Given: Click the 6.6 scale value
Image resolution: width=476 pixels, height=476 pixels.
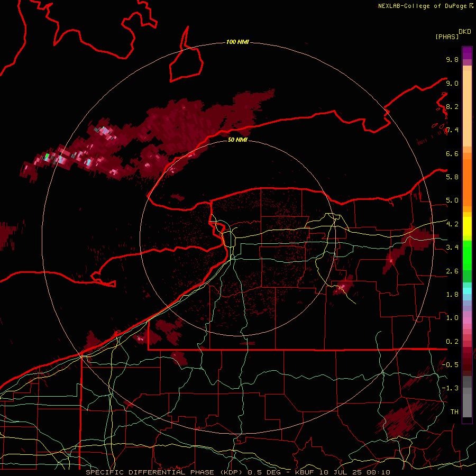Looking at the screenshot, I should pyautogui.click(x=452, y=153).
